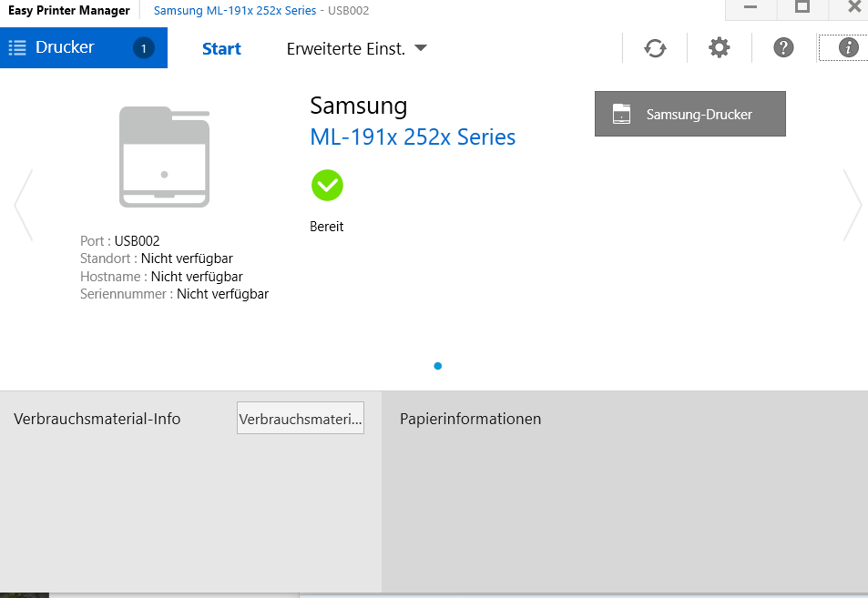Maximize the Easy Printer Manager window
The width and height of the screenshot is (868, 598).
pos(802,8)
